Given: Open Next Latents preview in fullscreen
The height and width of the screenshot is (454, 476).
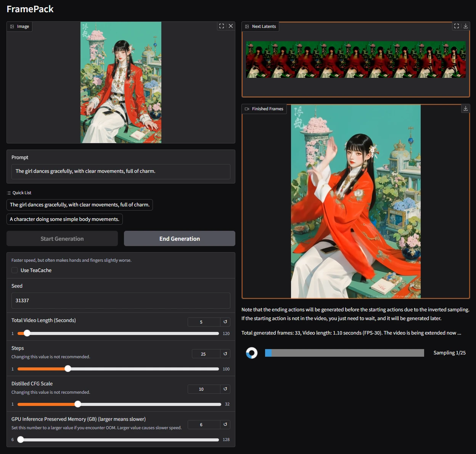Looking at the screenshot, I should point(457,26).
